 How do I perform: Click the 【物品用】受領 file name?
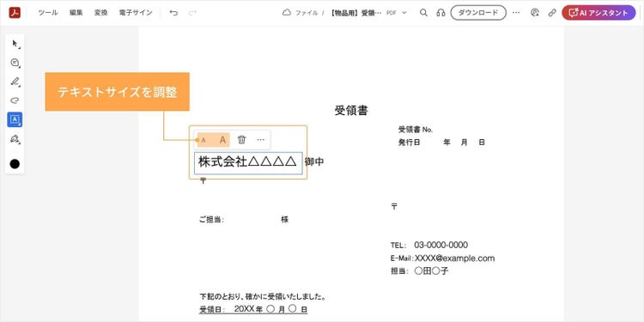(x=355, y=13)
